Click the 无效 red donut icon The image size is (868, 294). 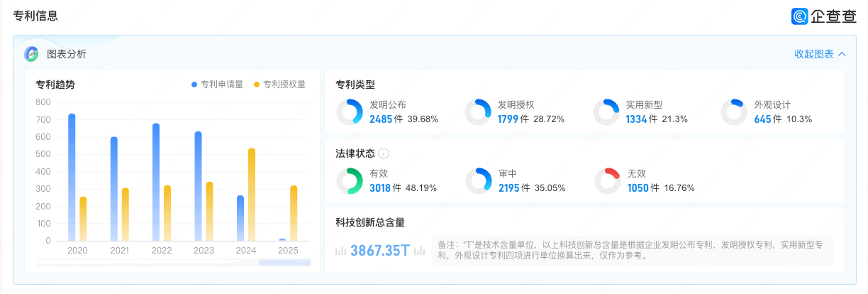click(608, 181)
